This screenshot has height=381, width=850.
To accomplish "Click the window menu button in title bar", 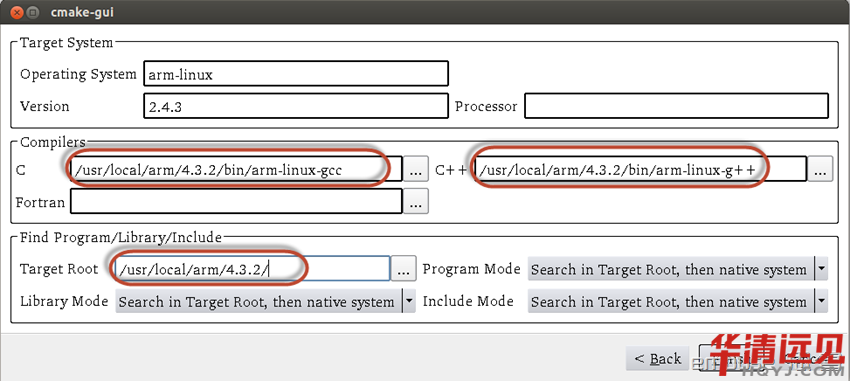I will (x=33, y=11).
